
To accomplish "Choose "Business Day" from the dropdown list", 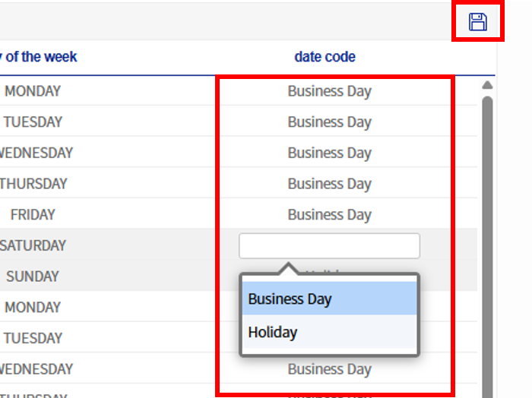I will point(329,298).
